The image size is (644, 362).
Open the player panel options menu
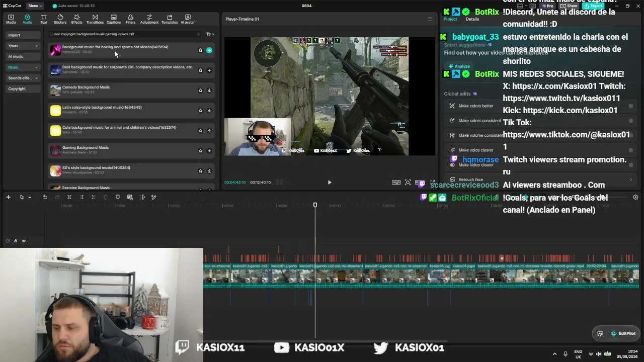click(x=430, y=19)
